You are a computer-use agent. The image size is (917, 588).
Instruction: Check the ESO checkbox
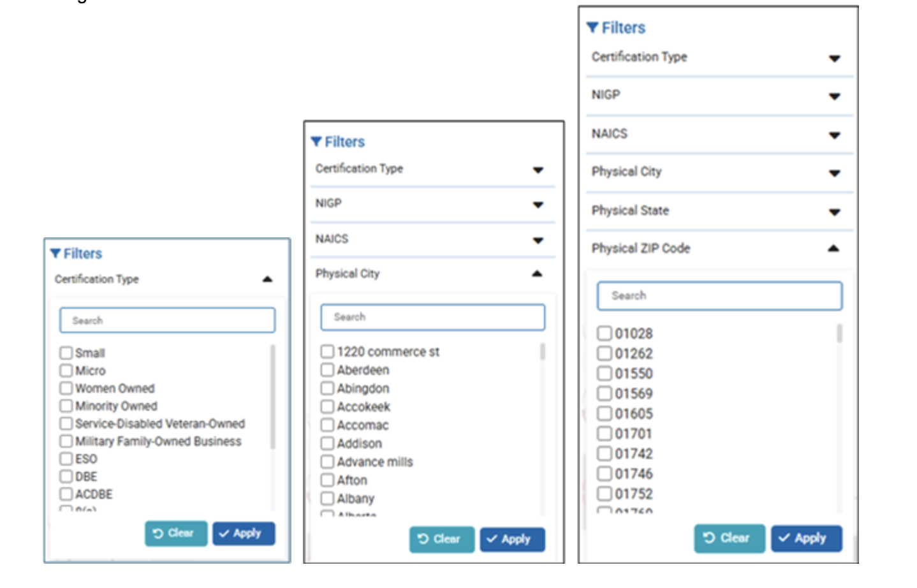[x=66, y=459]
